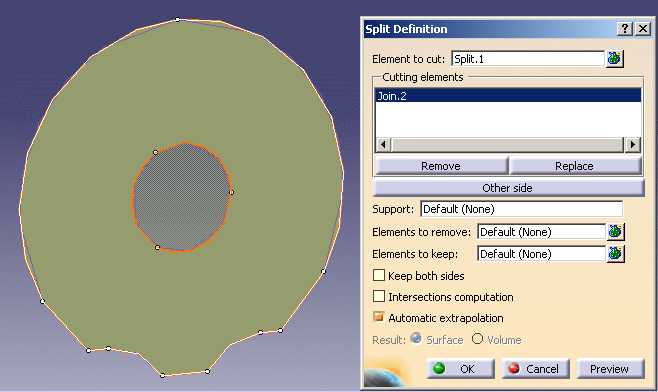Click the Support input field

522,209
